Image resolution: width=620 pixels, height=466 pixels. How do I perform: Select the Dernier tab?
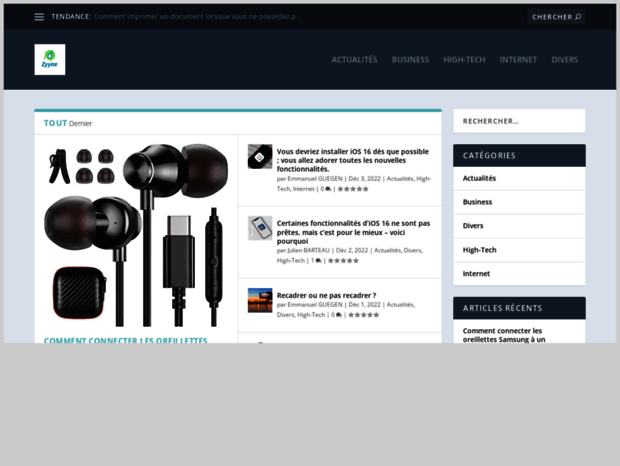(x=80, y=124)
